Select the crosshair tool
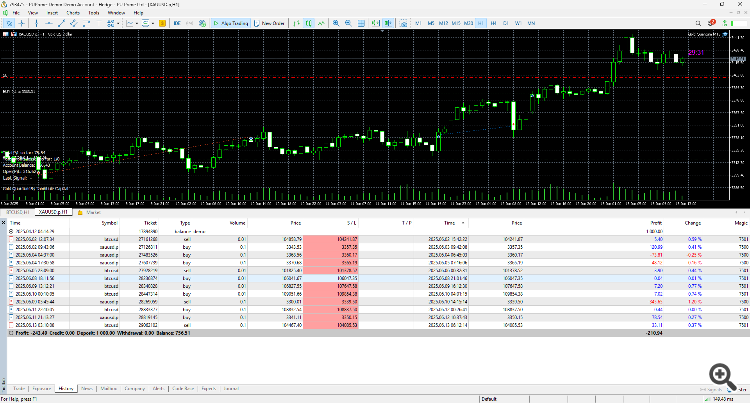750x403 pixels. point(22,23)
